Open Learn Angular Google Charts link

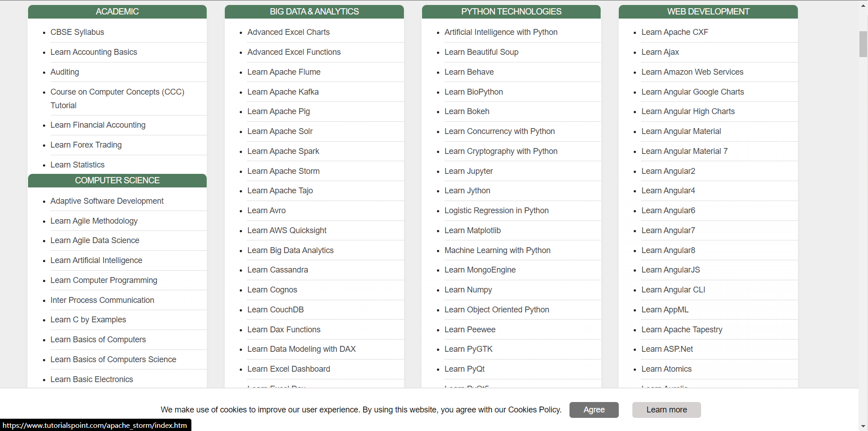(693, 92)
